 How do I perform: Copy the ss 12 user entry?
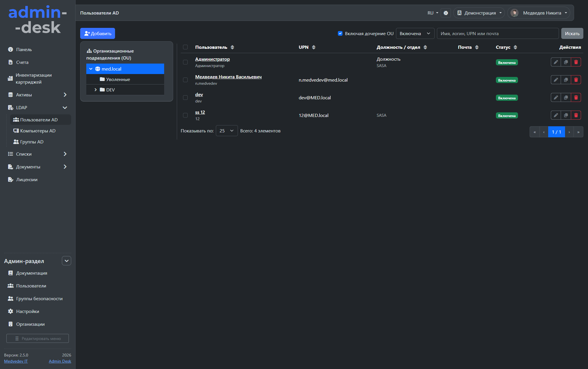pyautogui.click(x=566, y=115)
